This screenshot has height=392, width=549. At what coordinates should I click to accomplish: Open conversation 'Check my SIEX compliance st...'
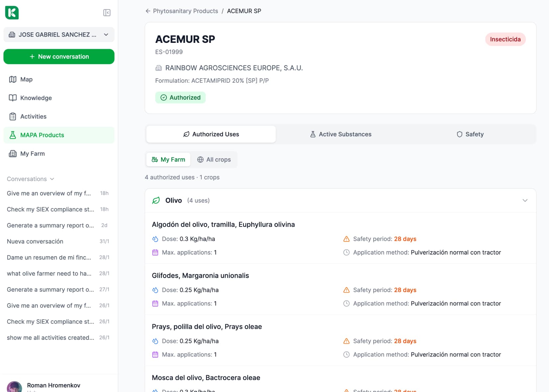[x=51, y=209]
